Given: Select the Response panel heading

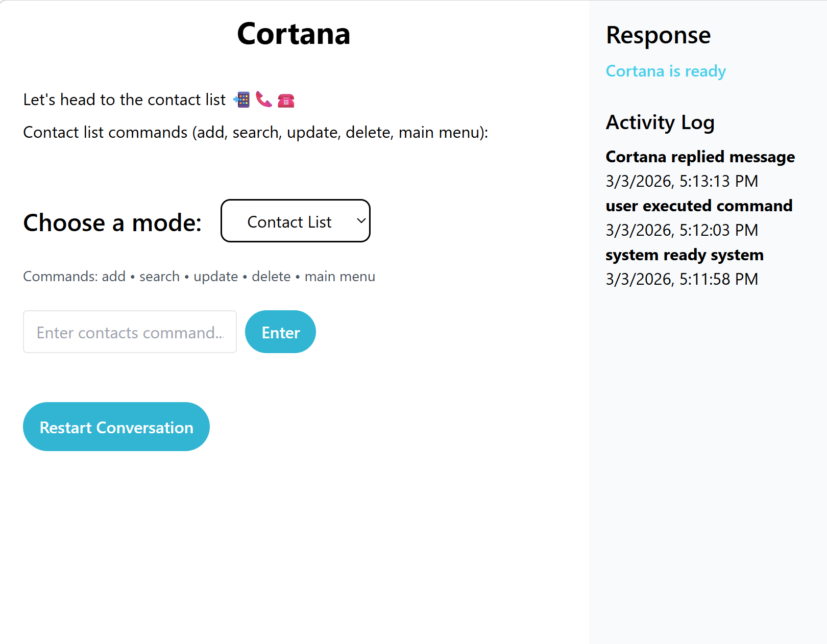Looking at the screenshot, I should 658,35.
